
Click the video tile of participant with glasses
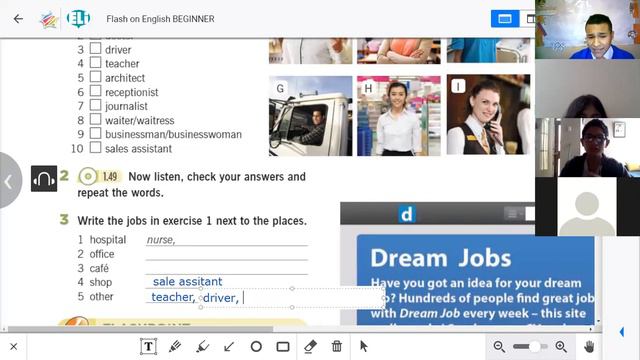[x=587, y=147]
